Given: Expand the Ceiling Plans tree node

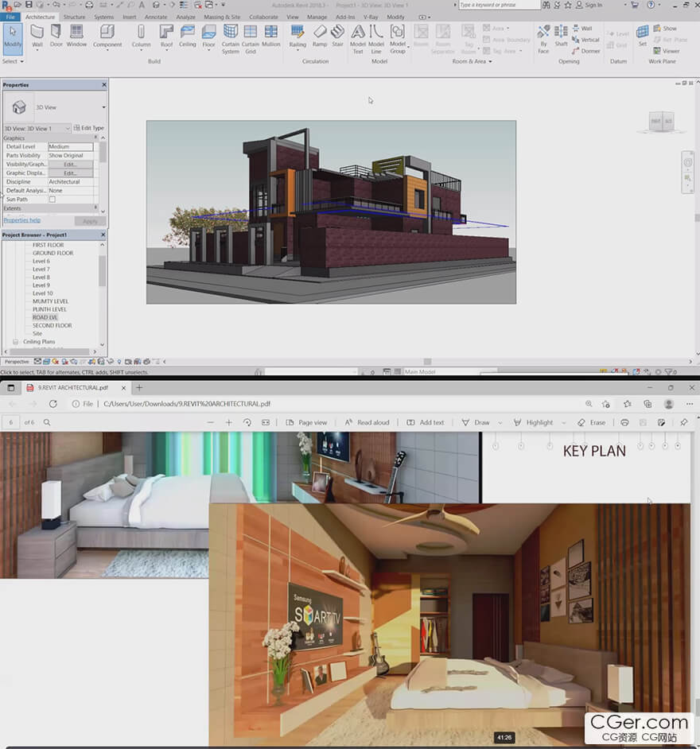Looking at the screenshot, I should tap(15, 342).
